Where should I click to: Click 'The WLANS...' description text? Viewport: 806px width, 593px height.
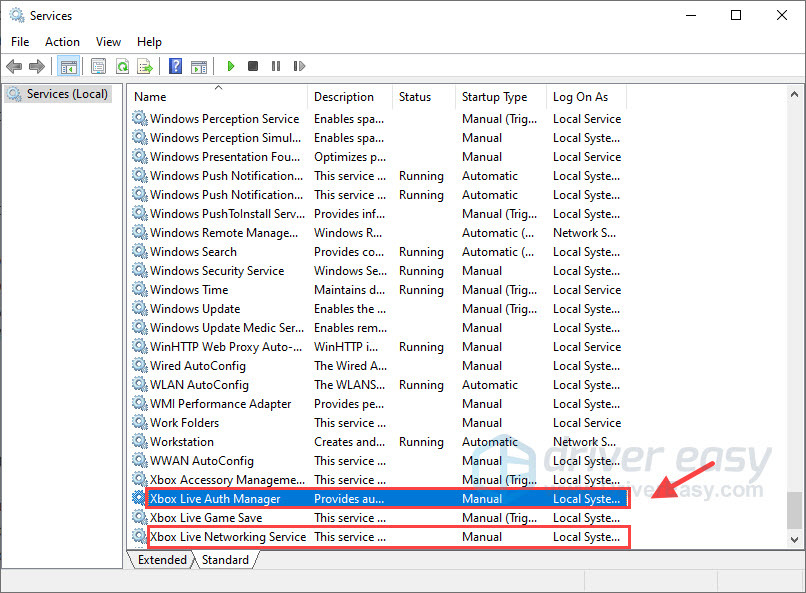[x=349, y=385]
